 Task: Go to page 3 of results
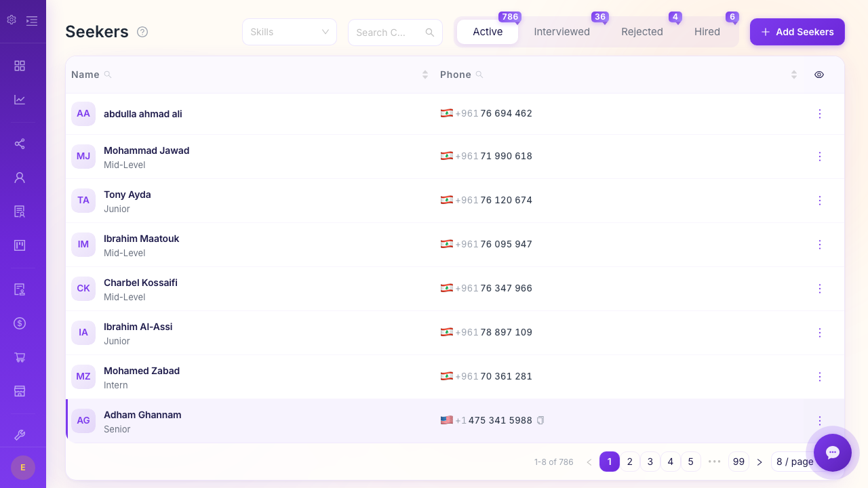(650, 462)
